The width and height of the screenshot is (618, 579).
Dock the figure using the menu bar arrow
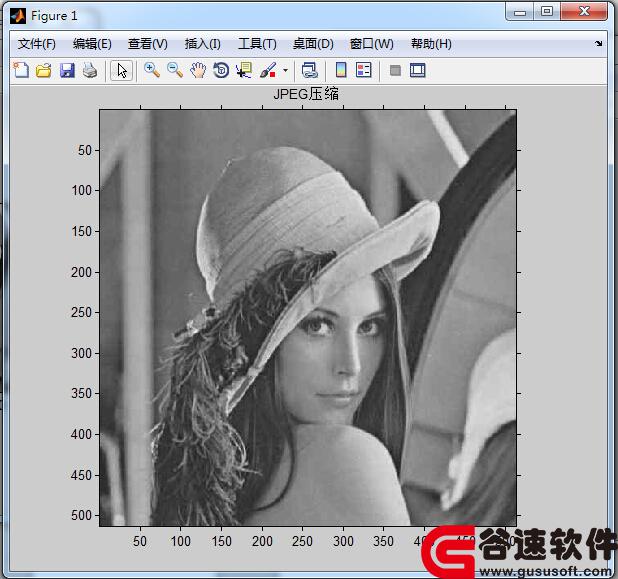pos(599,43)
